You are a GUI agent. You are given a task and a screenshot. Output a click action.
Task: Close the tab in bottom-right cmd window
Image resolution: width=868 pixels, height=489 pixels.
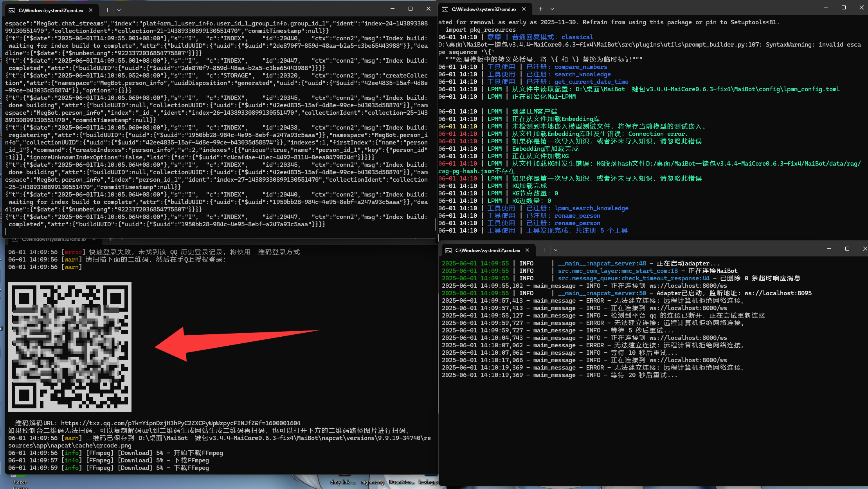(528, 250)
